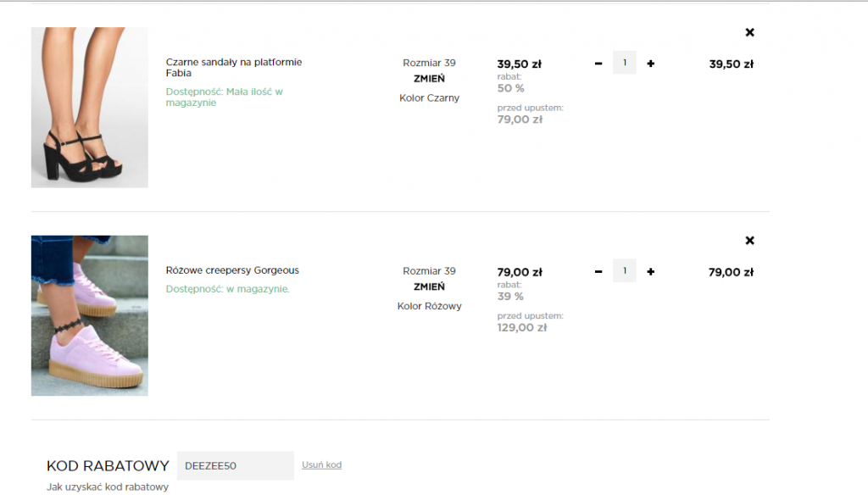Click the Kolor Różowy label for creepers

point(429,306)
